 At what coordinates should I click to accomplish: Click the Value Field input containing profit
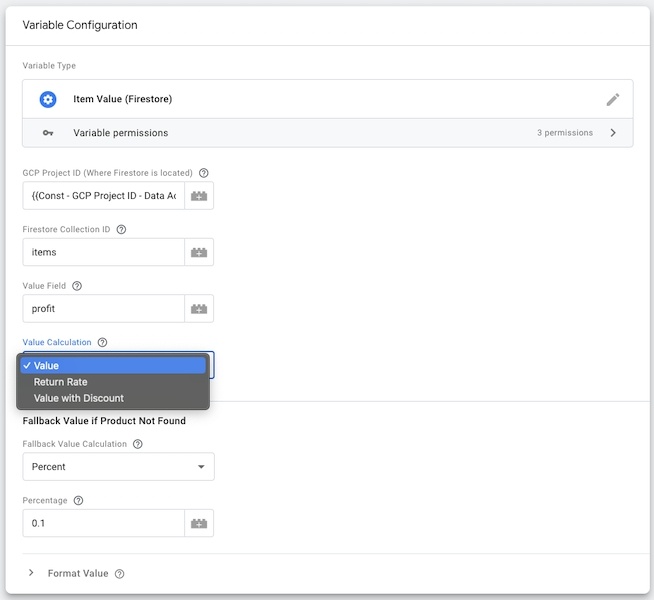click(104, 309)
